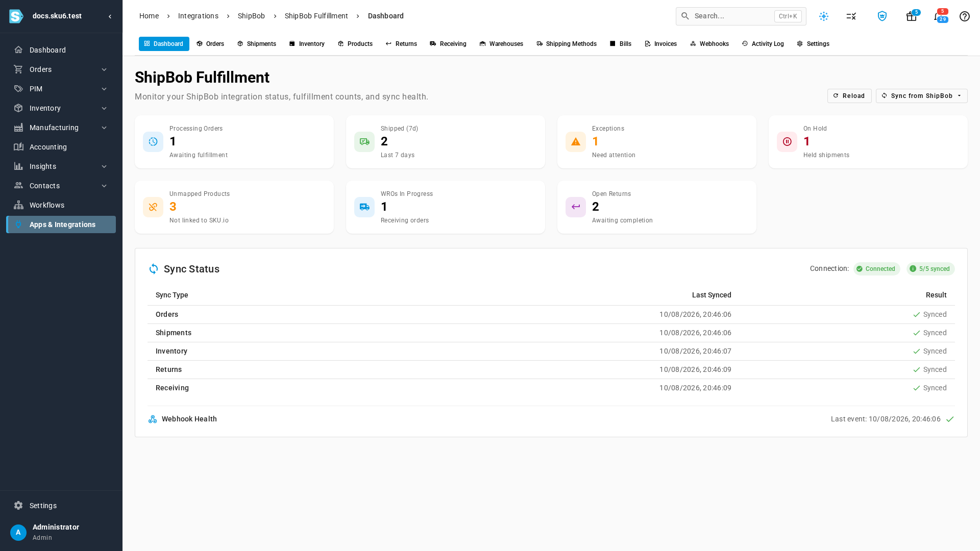
Task: Open the gift box updates icon
Action: 912,16
